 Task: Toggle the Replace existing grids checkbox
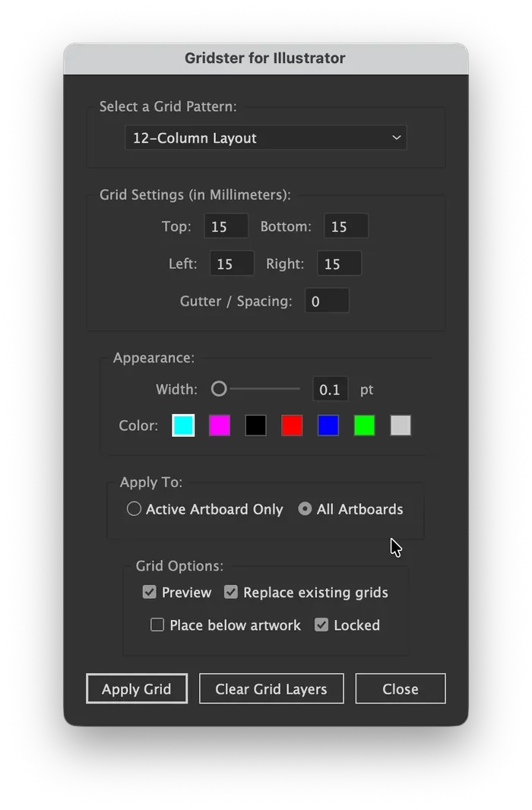[231, 592]
